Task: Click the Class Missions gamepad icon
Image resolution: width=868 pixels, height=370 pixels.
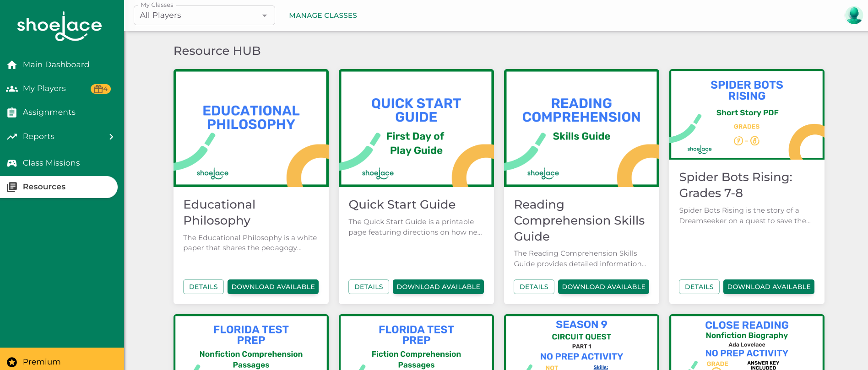Action: point(12,163)
